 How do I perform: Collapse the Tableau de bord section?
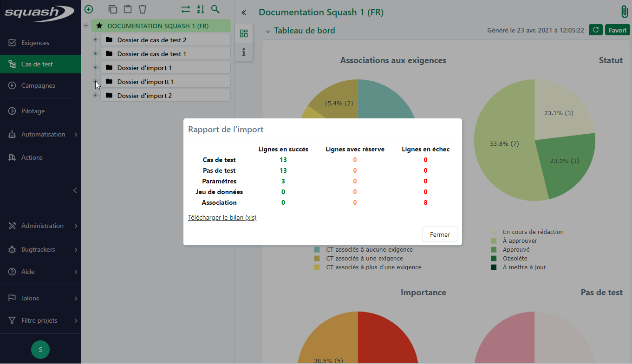click(x=268, y=30)
